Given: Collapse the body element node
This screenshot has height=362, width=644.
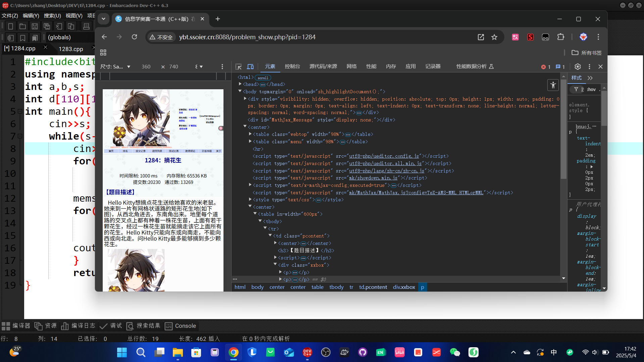Looking at the screenshot, I should point(240,91).
